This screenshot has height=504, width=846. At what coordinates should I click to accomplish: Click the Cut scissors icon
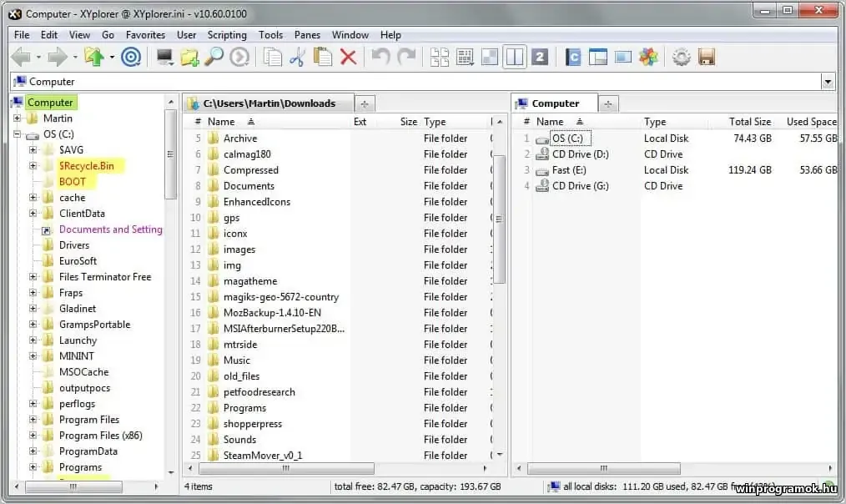tap(297, 57)
